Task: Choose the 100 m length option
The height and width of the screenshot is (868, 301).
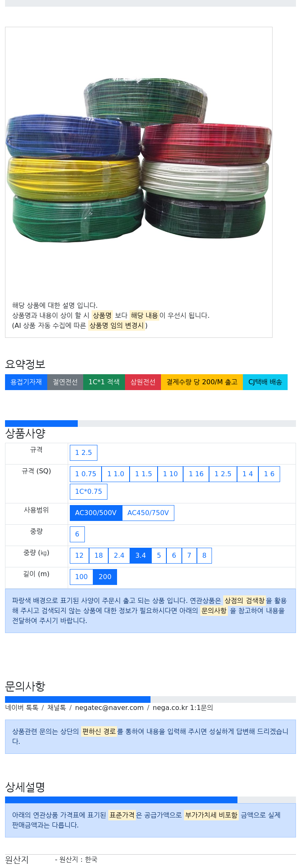Action: pos(82,577)
